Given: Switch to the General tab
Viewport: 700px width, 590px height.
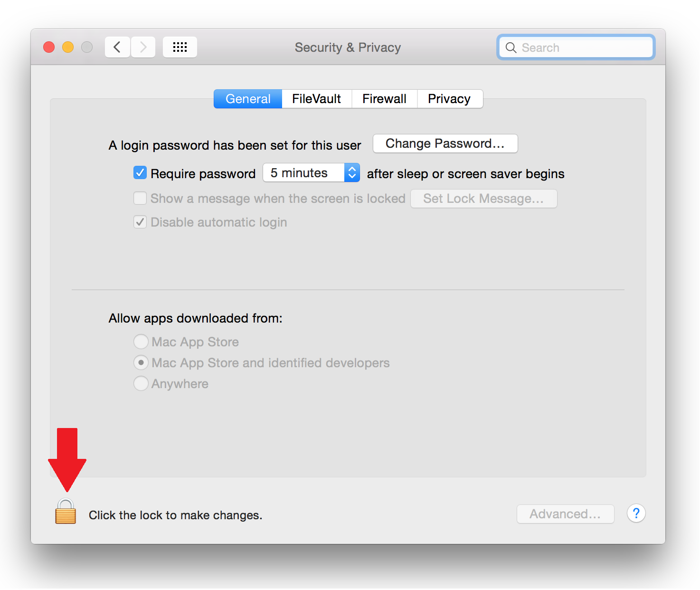Looking at the screenshot, I should point(248,99).
